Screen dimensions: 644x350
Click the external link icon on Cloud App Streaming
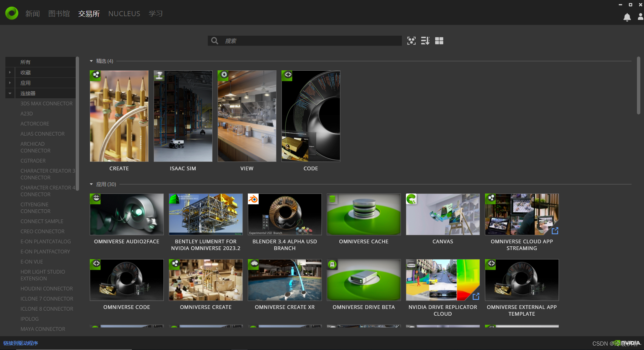(x=555, y=231)
